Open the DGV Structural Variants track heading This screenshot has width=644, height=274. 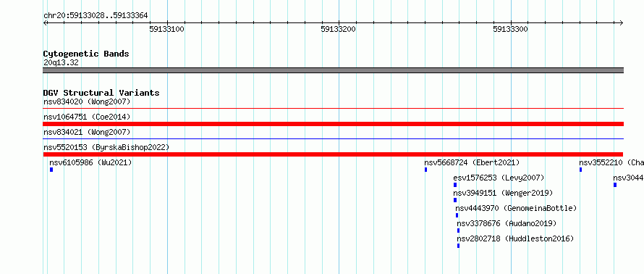pyautogui.click(x=101, y=93)
